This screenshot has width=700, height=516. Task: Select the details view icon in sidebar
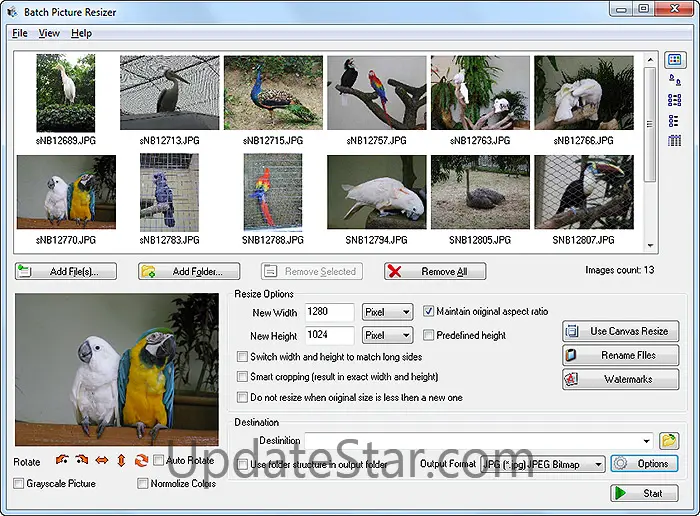click(675, 140)
